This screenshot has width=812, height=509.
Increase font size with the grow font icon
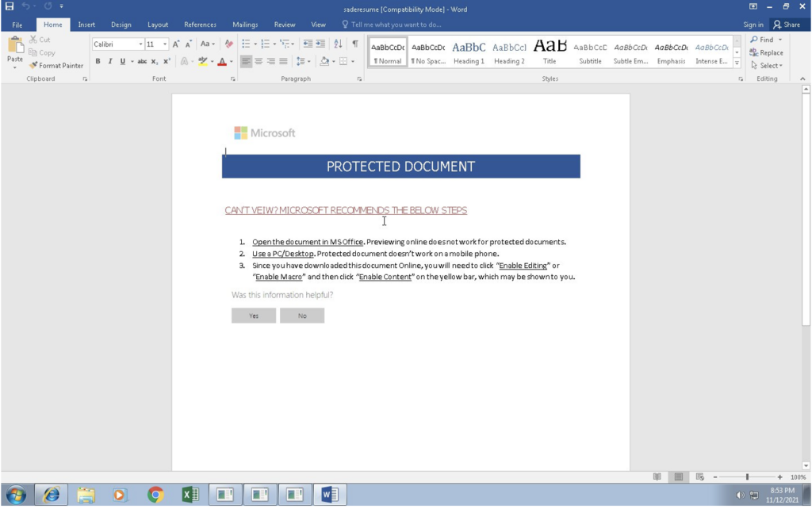click(x=176, y=44)
